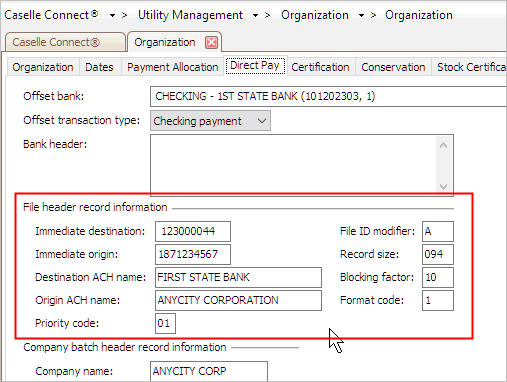Switch to the Certification tab
This screenshot has height=382, width=507.
[320, 67]
